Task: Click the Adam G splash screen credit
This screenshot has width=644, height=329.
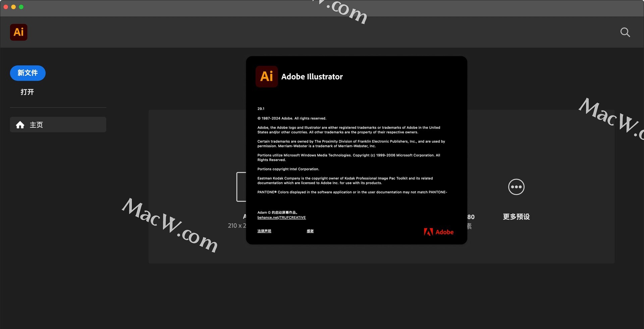Action: pos(277,213)
